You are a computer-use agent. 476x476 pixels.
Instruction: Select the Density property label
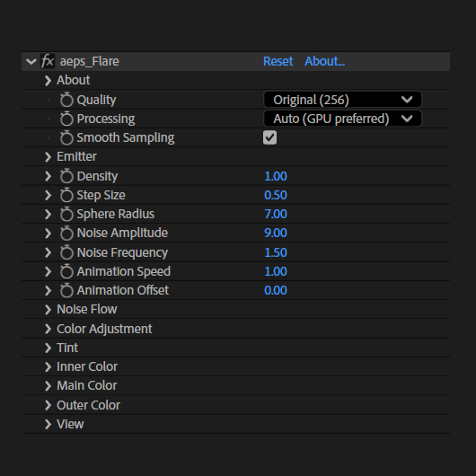97,176
